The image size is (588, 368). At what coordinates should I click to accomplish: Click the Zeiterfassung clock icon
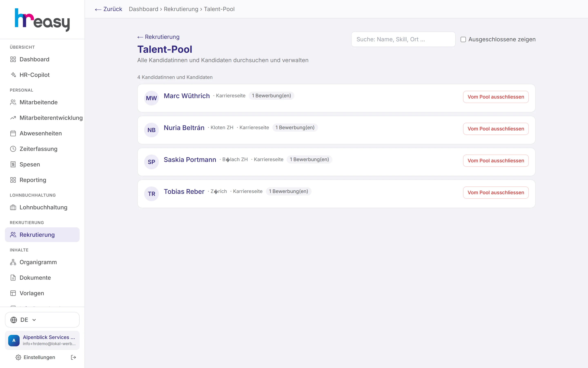13,149
